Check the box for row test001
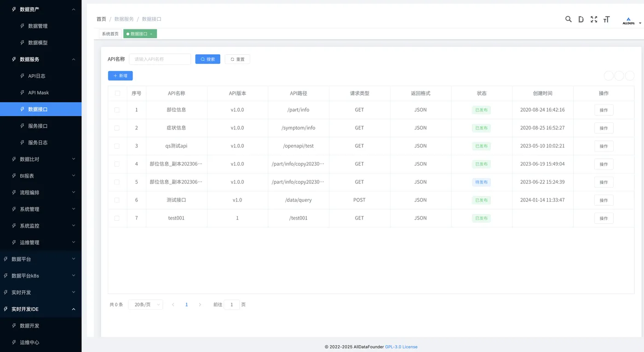 (x=117, y=218)
